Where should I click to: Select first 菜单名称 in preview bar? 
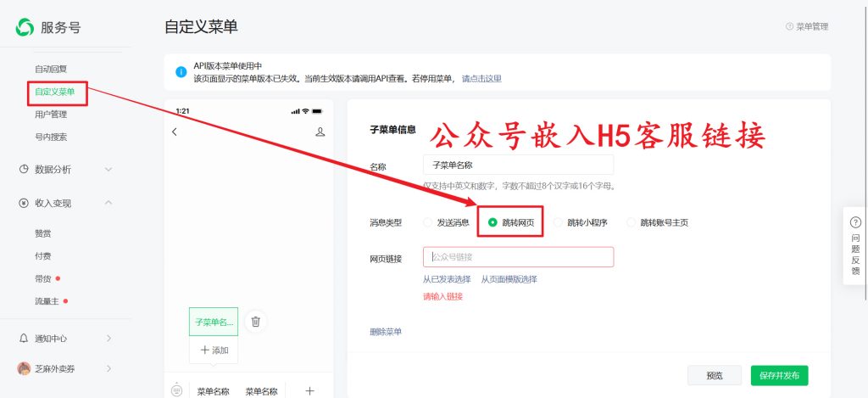click(213, 391)
